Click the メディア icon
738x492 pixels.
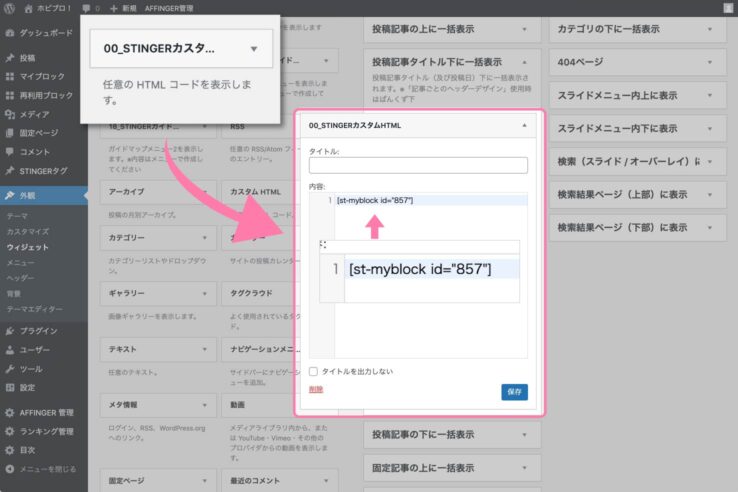10,114
